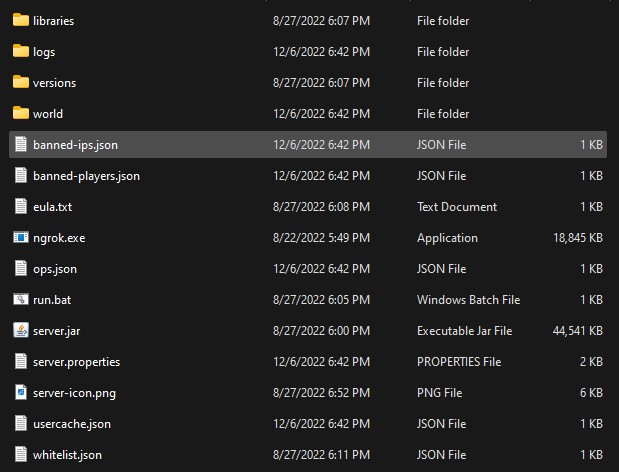The height and width of the screenshot is (472, 619).
Task: Select the ngrok.exe application icon
Action: (x=21, y=237)
